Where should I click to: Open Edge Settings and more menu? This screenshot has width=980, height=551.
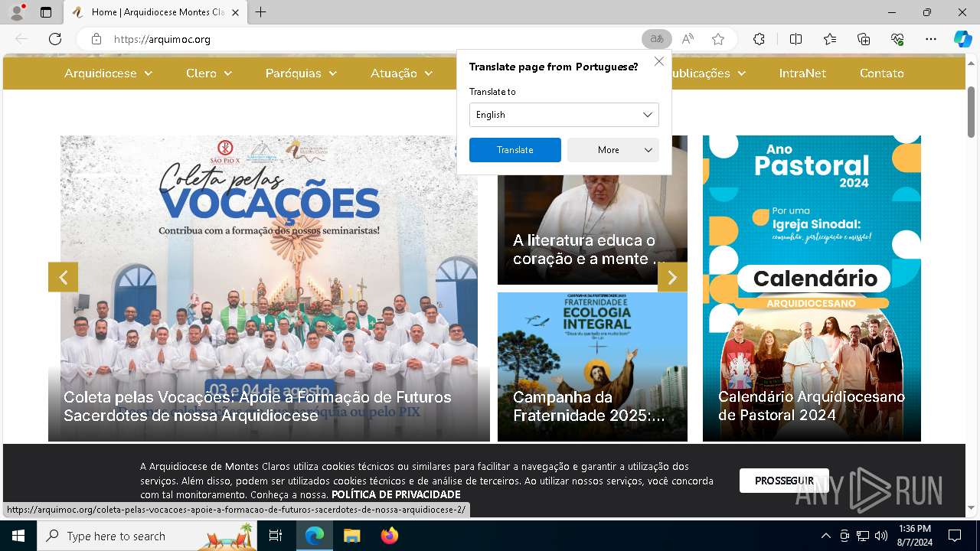(x=931, y=39)
